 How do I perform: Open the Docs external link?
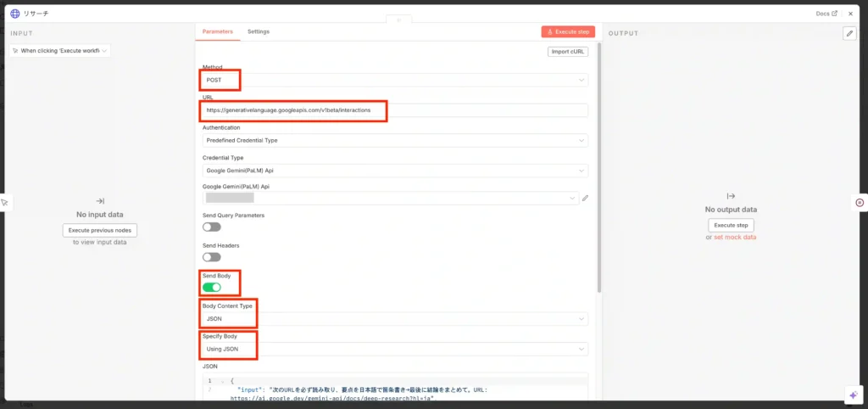tap(826, 14)
